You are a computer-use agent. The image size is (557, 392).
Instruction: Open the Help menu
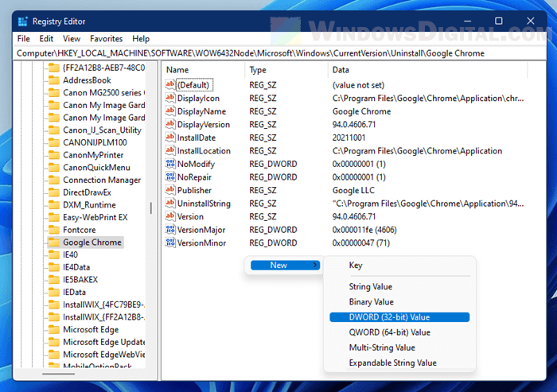point(141,39)
